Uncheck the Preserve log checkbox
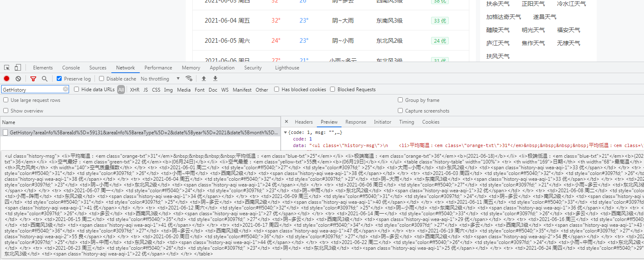The width and height of the screenshot is (644, 260). 59,78
